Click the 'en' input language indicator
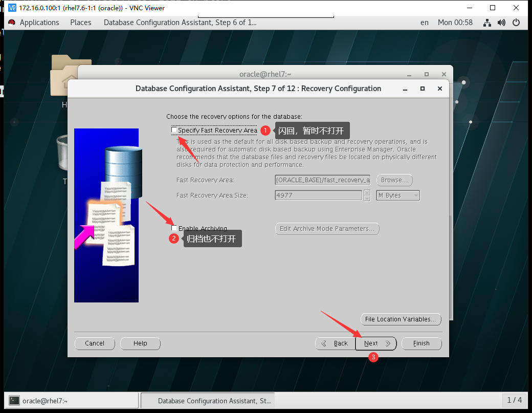Image resolution: width=532 pixels, height=413 pixels. (425, 23)
